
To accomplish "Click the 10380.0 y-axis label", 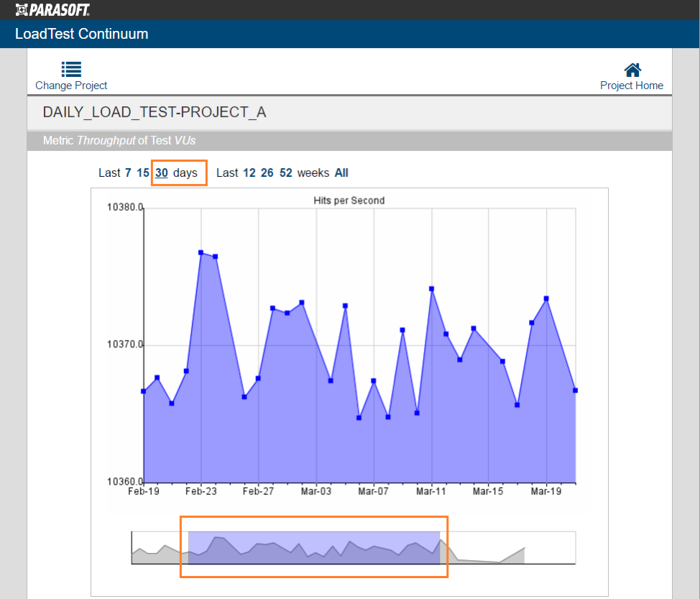I will (124, 207).
